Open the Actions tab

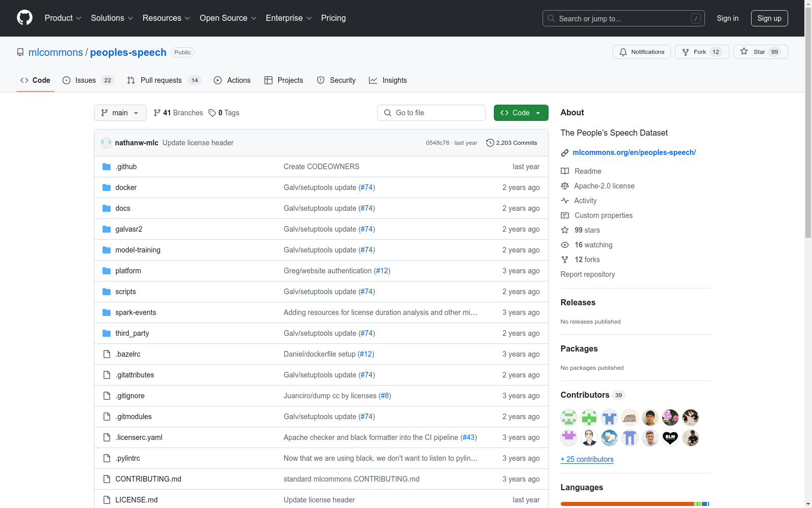[232, 80]
